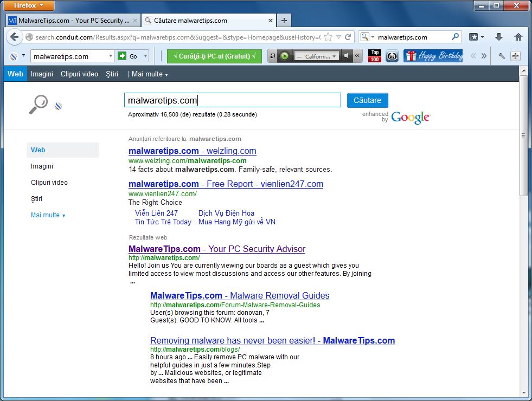The image size is (532, 401).
Task: Click the green Go button on toolbar
Action: tap(128, 56)
